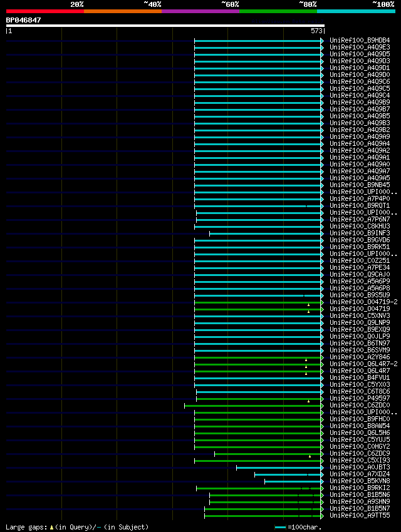Screen dimensions: 401x532
Task: Select hit UniRef100_B9EXQ9
Action: pos(360,329)
